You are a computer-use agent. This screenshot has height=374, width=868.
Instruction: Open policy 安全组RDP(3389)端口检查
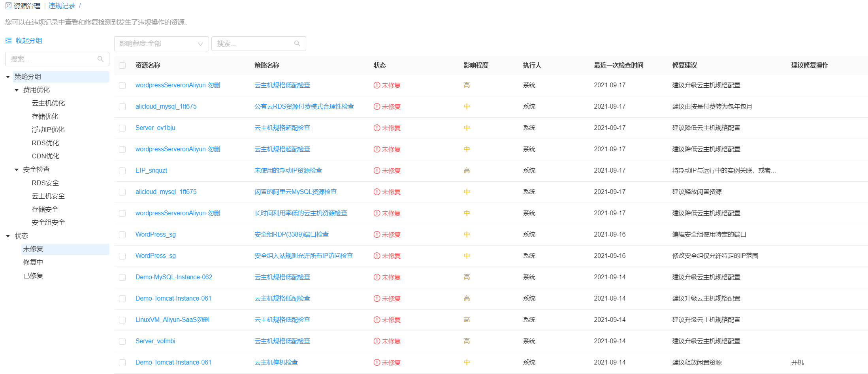click(x=292, y=235)
